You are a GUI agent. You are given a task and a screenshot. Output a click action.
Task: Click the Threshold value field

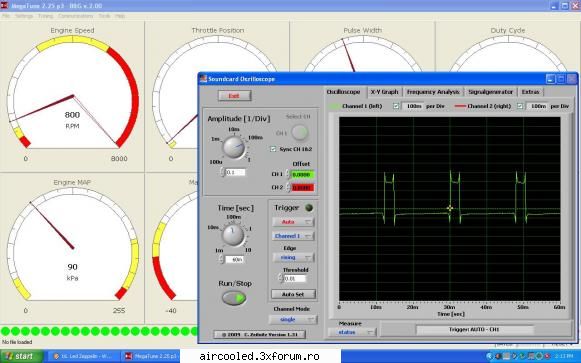(x=295, y=279)
